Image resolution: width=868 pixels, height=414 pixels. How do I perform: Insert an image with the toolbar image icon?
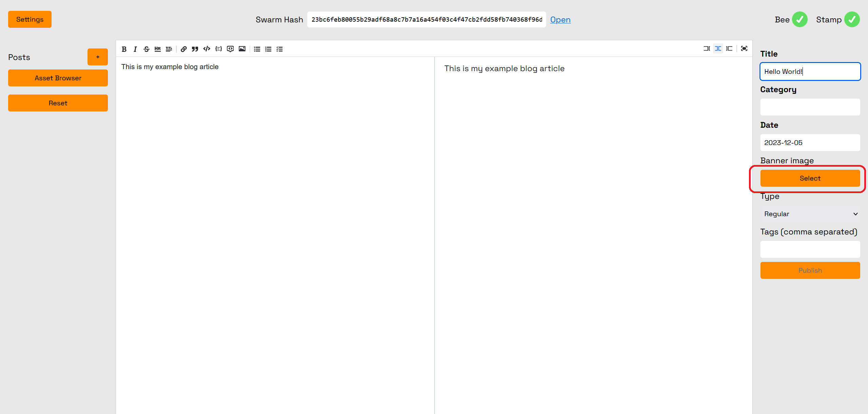pyautogui.click(x=242, y=49)
